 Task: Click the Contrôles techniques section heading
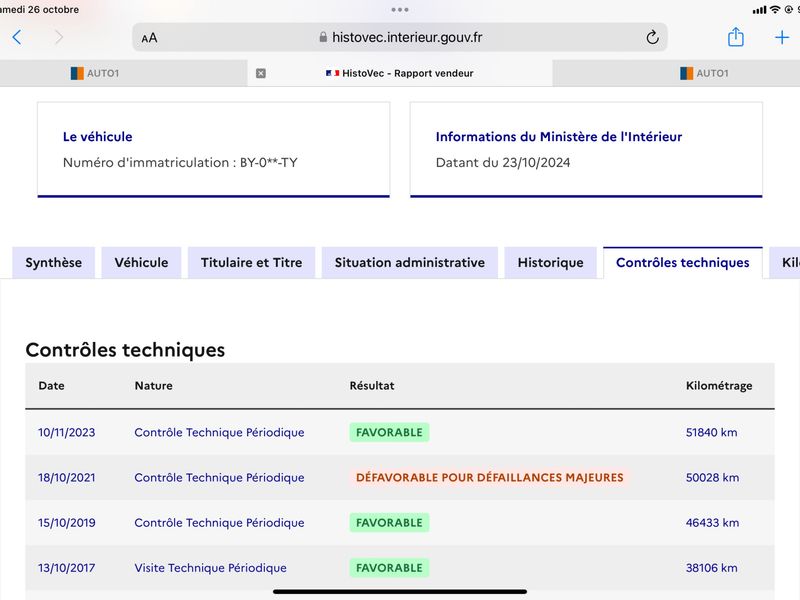tap(125, 350)
